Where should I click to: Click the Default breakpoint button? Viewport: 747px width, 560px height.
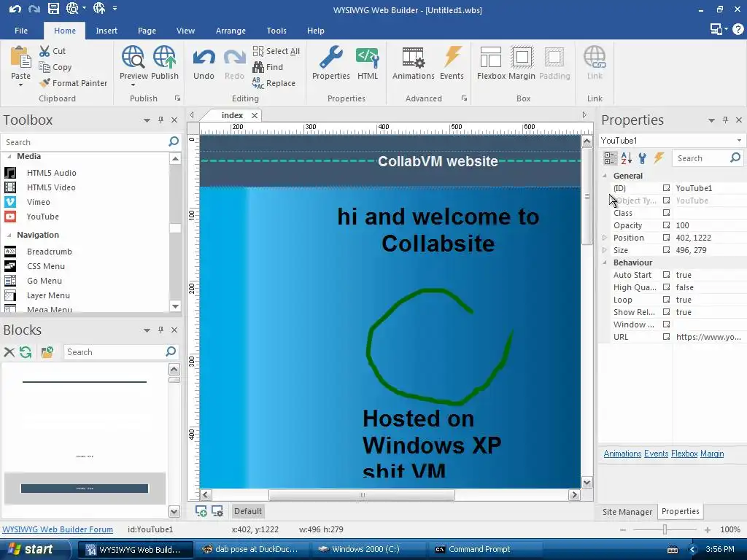(248, 511)
